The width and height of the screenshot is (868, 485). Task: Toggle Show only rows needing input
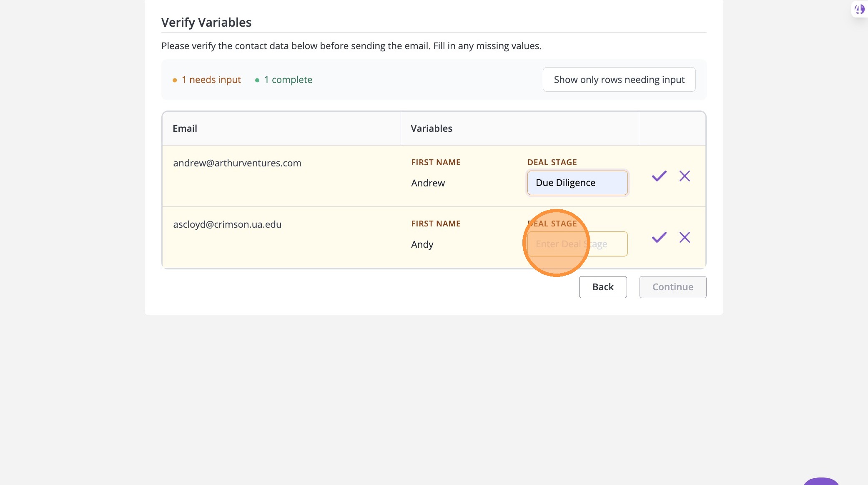tap(619, 79)
